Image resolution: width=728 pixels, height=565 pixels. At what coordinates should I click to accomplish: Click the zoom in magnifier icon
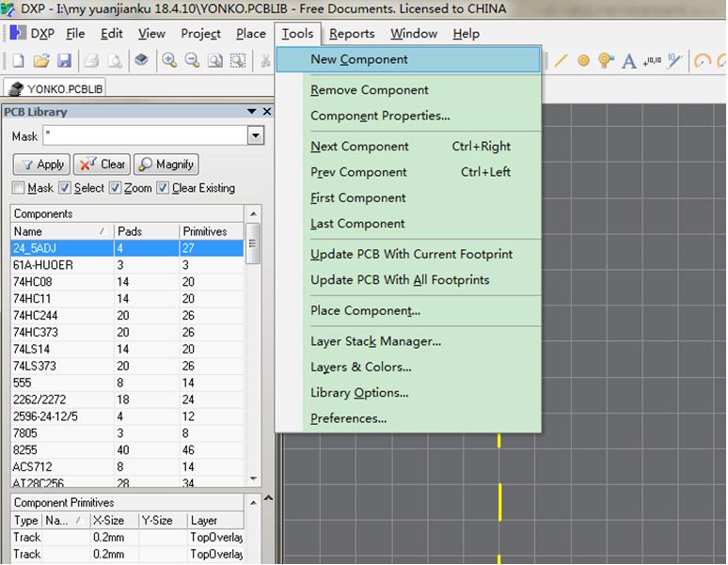169,61
